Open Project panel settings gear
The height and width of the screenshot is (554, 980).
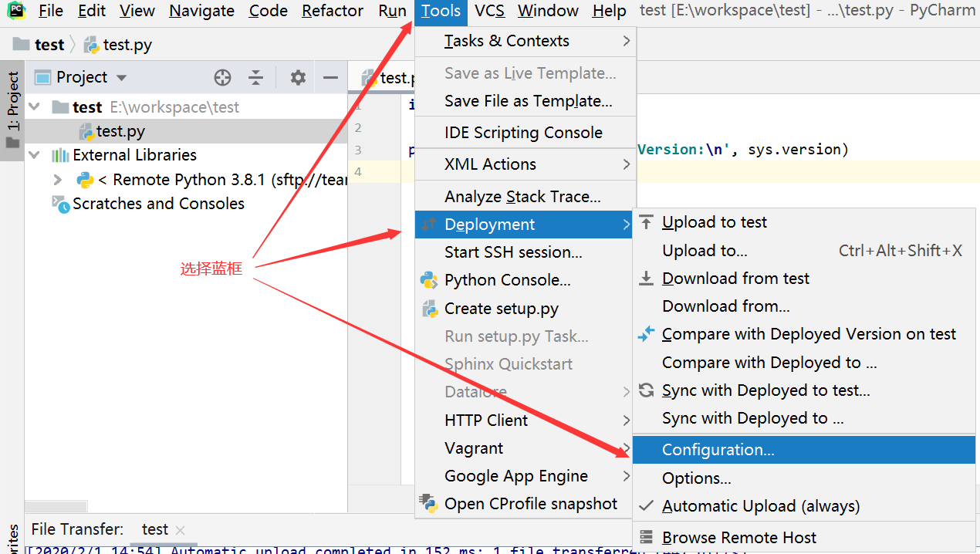pyautogui.click(x=298, y=77)
